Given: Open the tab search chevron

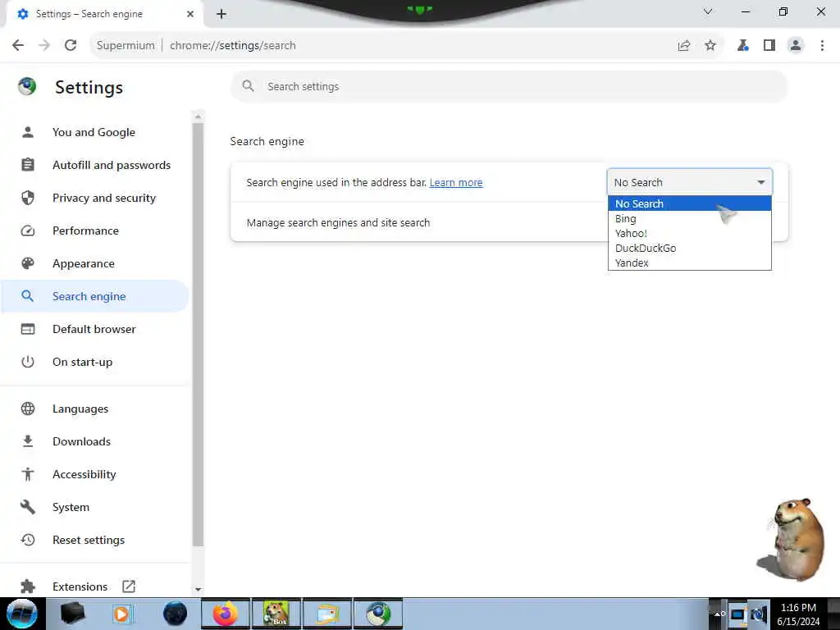Looking at the screenshot, I should pyautogui.click(x=708, y=11).
